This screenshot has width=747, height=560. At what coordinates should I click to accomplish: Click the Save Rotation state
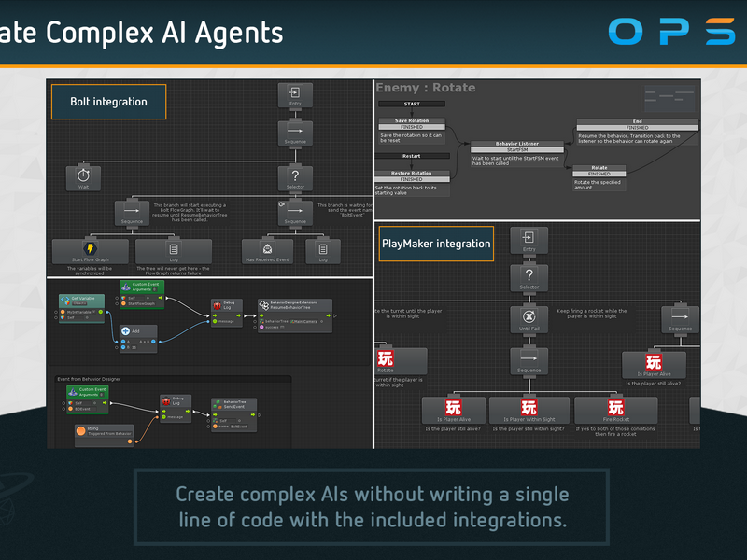click(412, 131)
